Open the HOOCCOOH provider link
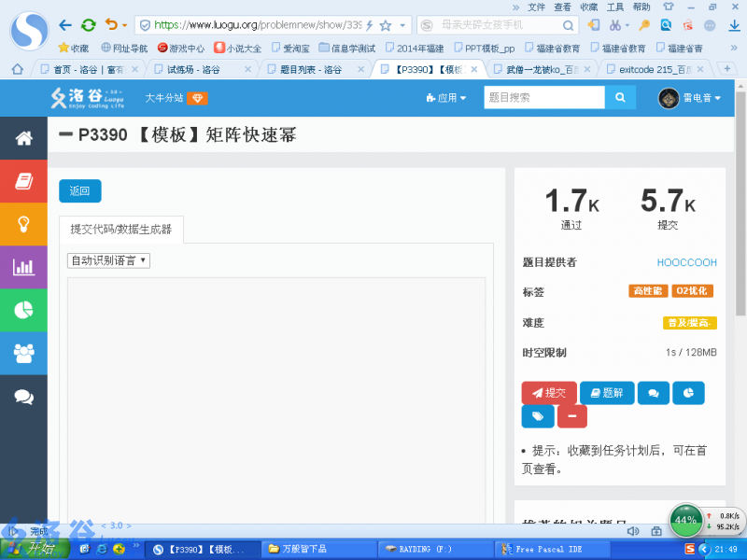The height and width of the screenshot is (560, 747). 686,262
